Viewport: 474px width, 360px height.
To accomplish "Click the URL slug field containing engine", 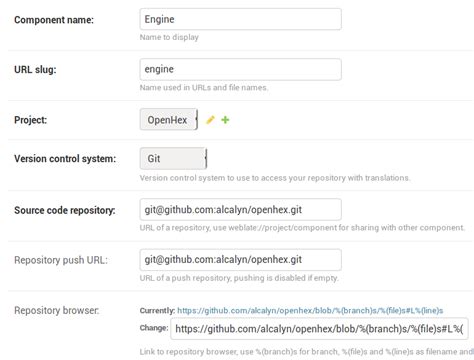I will click(241, 69).
